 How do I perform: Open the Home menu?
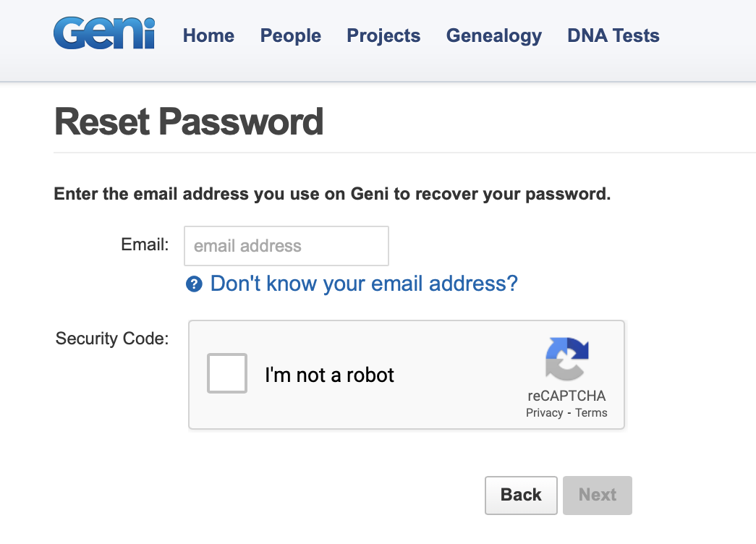coord(208,35)
